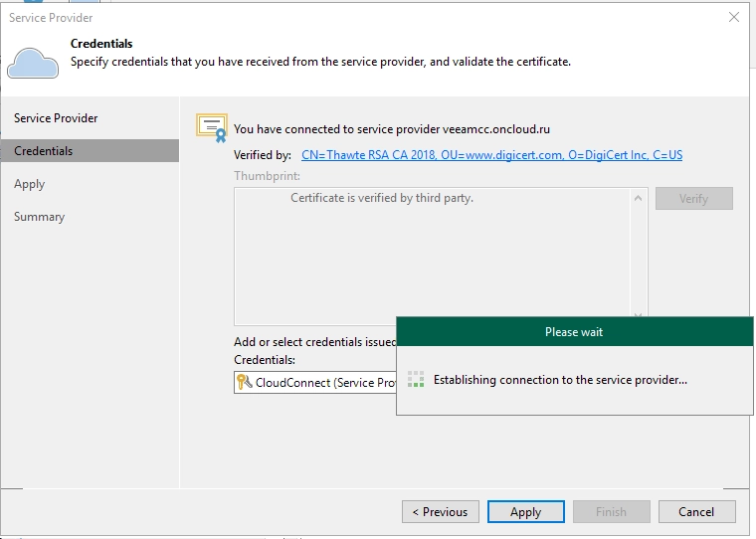The width and height of the screenshot is (756, 539).
Task: Click the thumbprint box scroll up arrow
Action: (x=639, y=198)
